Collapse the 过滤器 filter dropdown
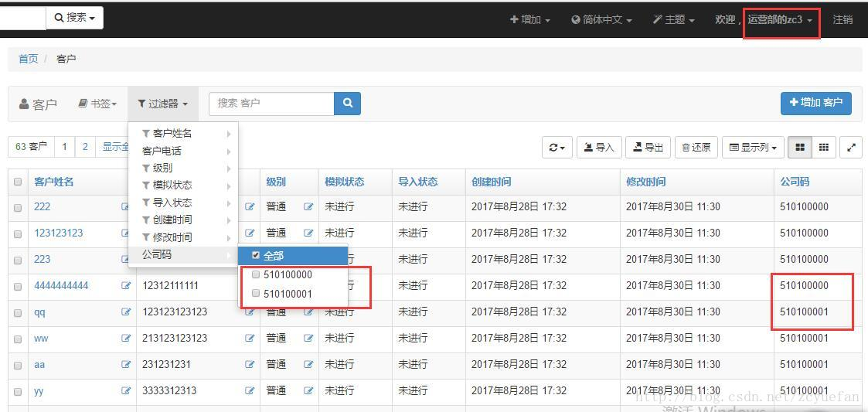 (163, 104)
